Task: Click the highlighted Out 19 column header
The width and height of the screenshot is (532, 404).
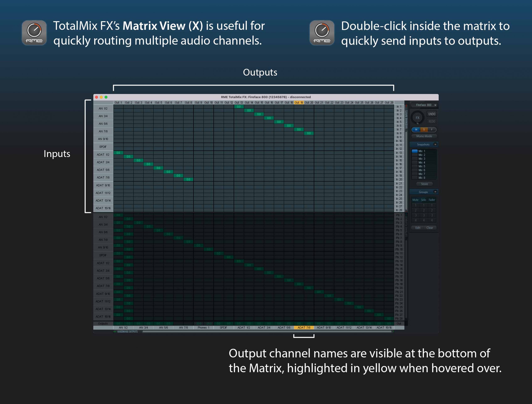Action: 299,103
